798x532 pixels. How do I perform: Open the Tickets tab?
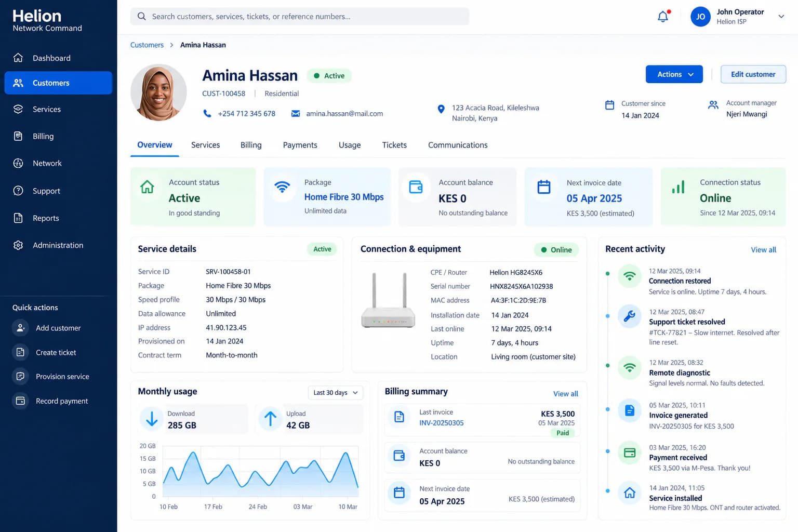394,145
